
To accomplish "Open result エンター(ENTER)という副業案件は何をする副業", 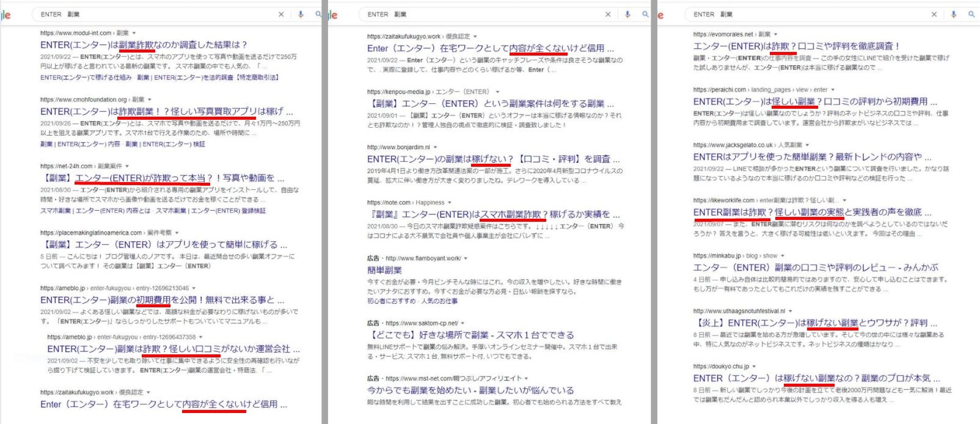I will (x=491, y=103).
